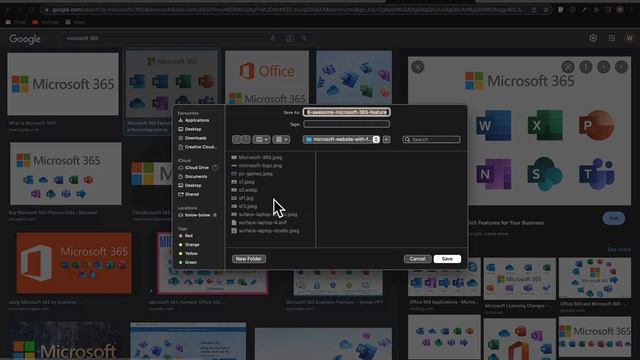Click the Tags input field
This screenshot has height=360, width=640.
coord(346,124)
